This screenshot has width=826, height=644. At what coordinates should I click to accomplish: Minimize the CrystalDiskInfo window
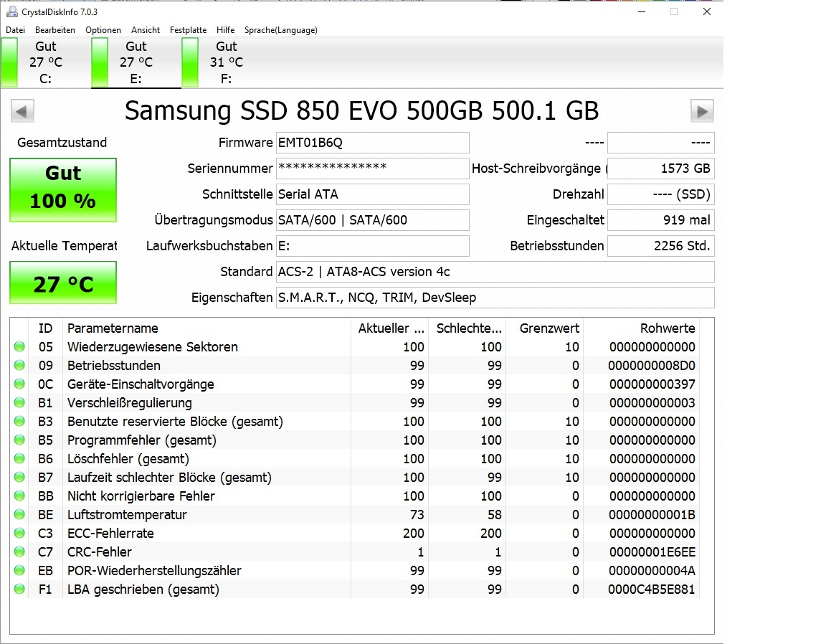642,11
